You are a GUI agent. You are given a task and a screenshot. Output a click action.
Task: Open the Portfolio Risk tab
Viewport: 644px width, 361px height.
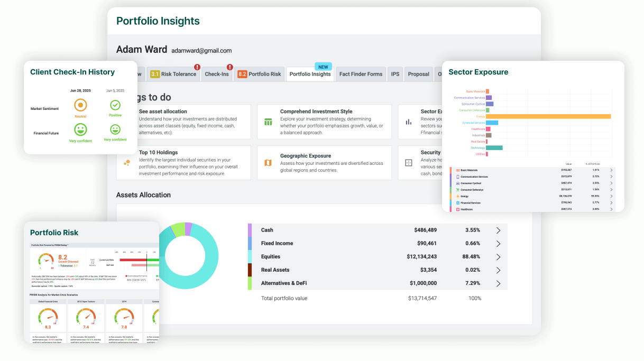pos(259,74)
